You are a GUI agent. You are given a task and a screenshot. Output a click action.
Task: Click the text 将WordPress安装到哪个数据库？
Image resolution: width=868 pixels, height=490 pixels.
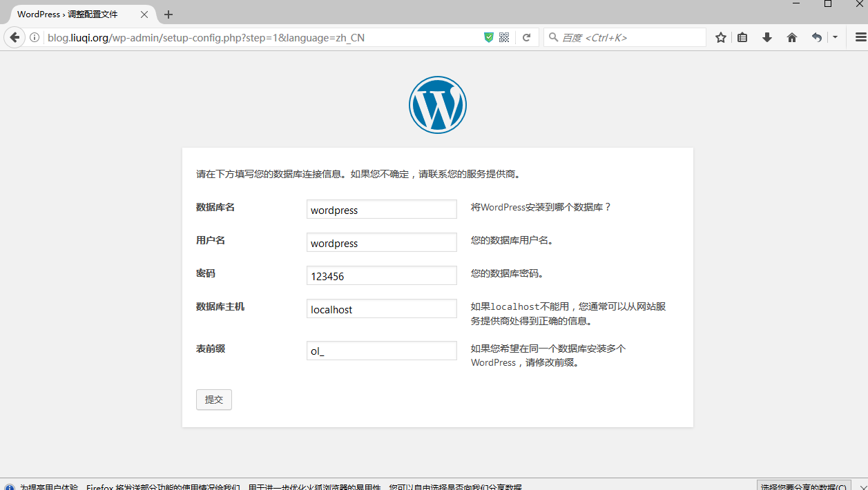pos(541,207)
